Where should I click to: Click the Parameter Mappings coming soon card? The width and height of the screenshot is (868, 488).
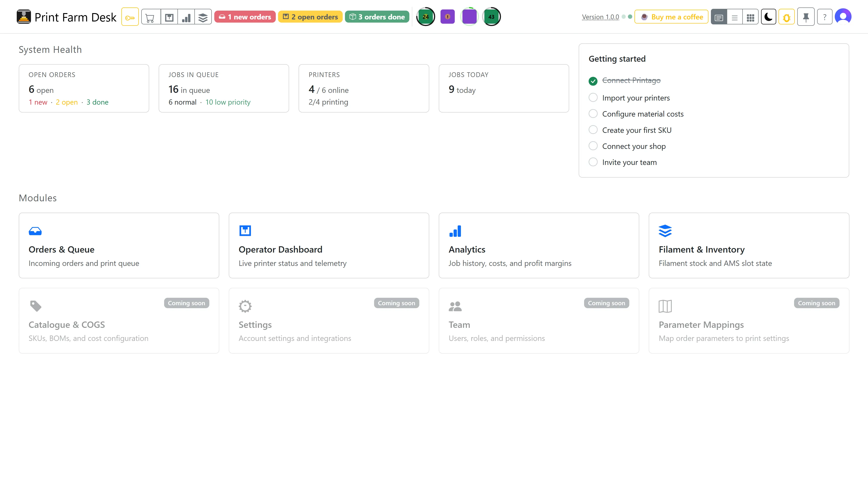pyautogui.click(x=749, y=321)
